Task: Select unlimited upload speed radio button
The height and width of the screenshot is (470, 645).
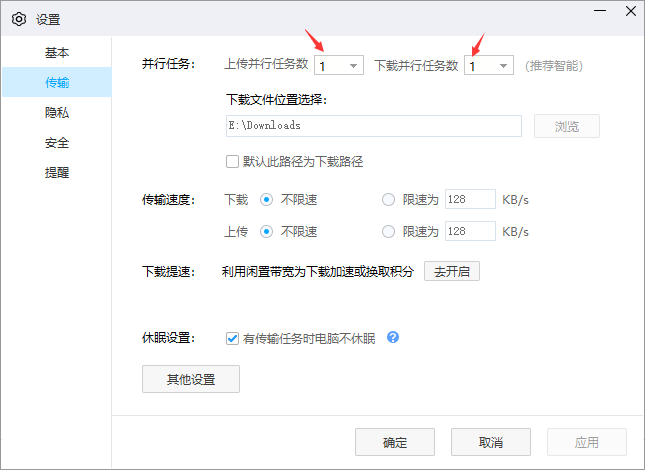Action: click(267, 231)
